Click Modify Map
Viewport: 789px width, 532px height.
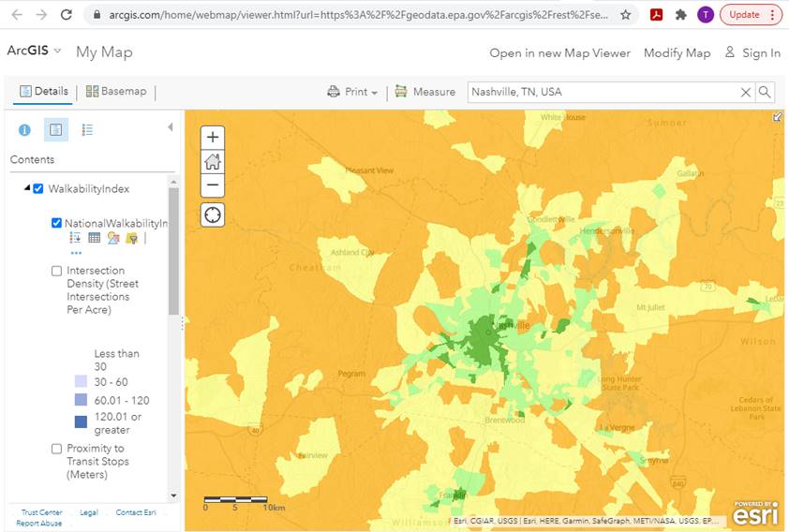pyautogui.click(x=677, y=52)
